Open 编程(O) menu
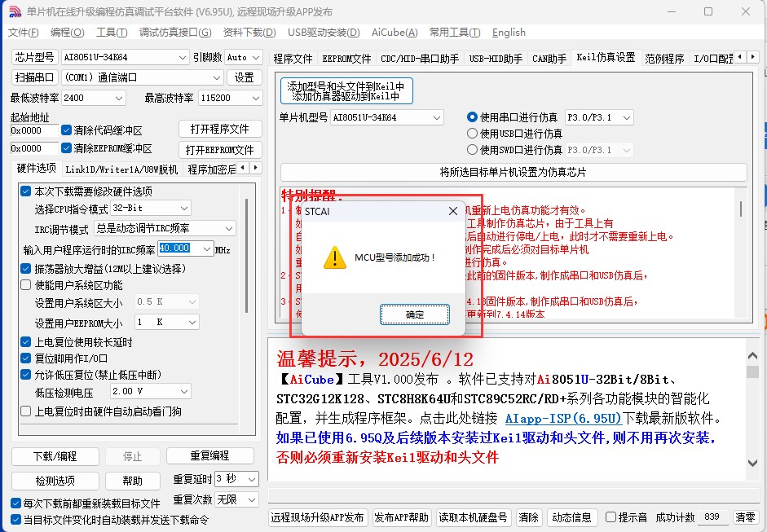Screen dimensions: 767x532 (x=67, y=33)
